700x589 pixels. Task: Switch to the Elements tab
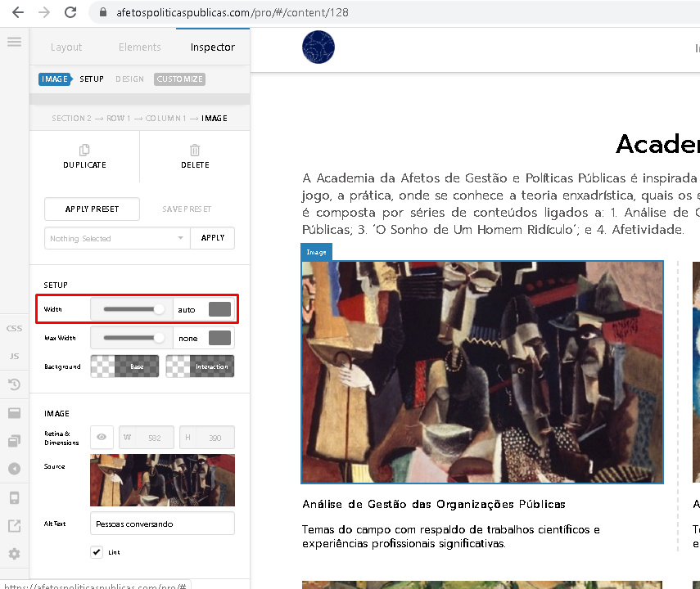[140, 47]
